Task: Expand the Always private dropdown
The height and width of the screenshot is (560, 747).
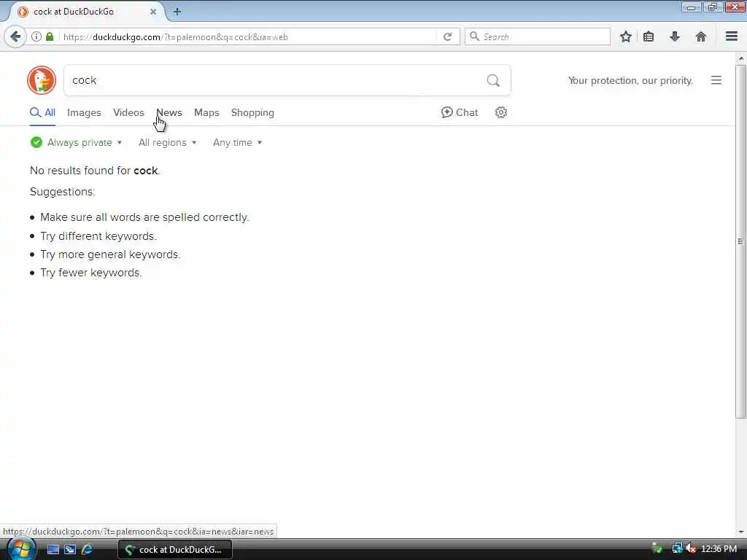Action: click(76, 142)
